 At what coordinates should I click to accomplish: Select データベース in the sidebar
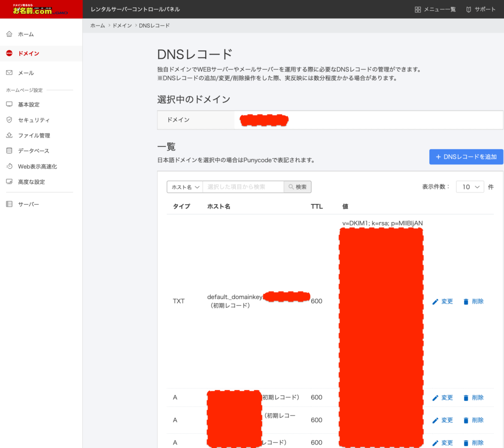pyautogui.click(x=32, y=151)
